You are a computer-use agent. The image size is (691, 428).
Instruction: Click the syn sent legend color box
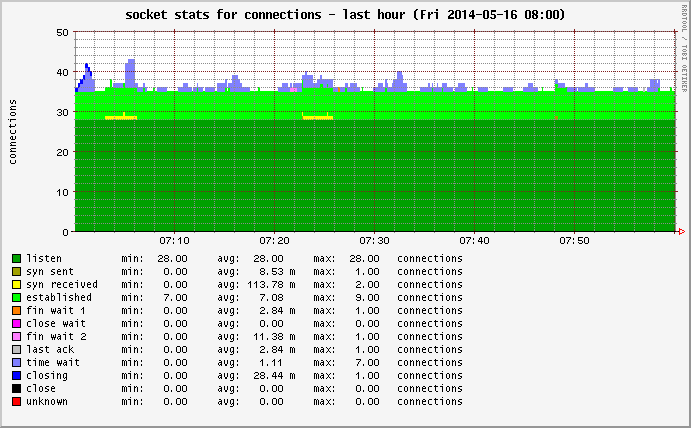16,271
